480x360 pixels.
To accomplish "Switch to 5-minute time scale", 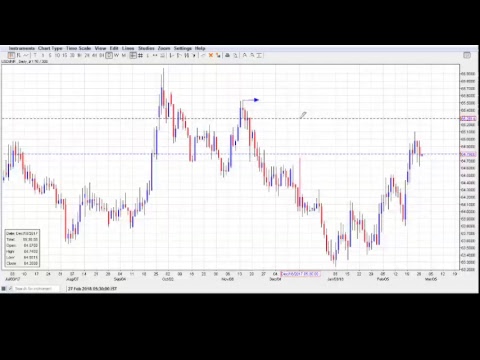I will [x=50, y=55].
